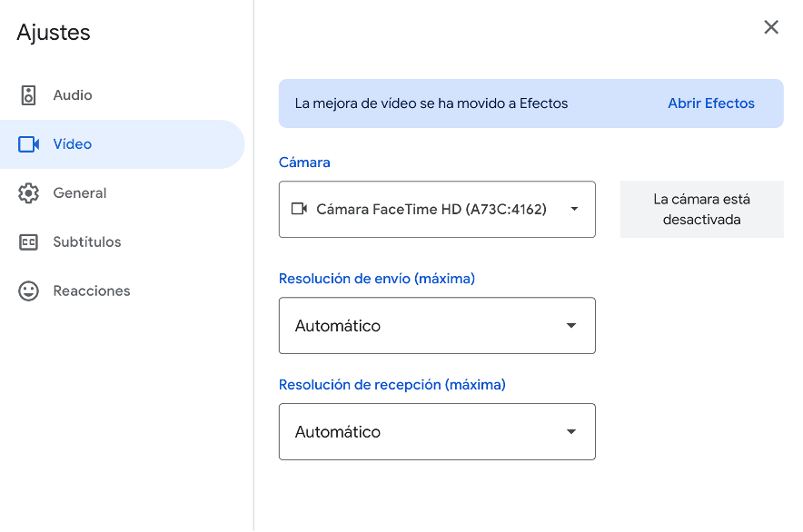The width and height of the screenshot is (803, 532).
Task: Click the 'Ajustes' heading
Action: pyautogui.click(x=54, y=33)
